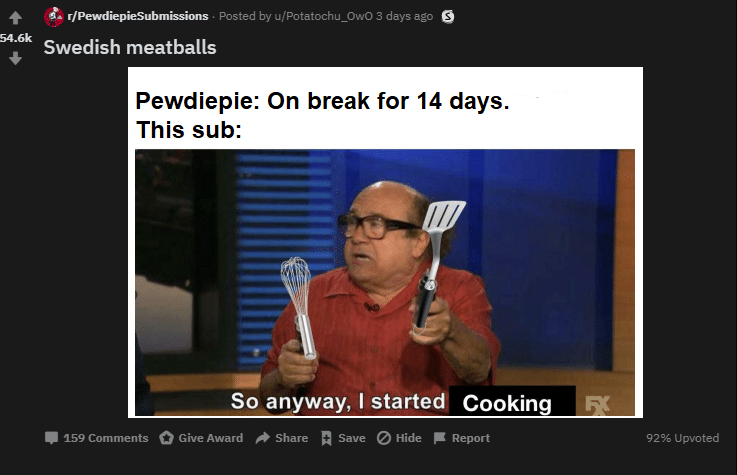Open r/PewdiepieSubmissions subreddit link
The height and width of the screenshot is (475, 737).
138,16
